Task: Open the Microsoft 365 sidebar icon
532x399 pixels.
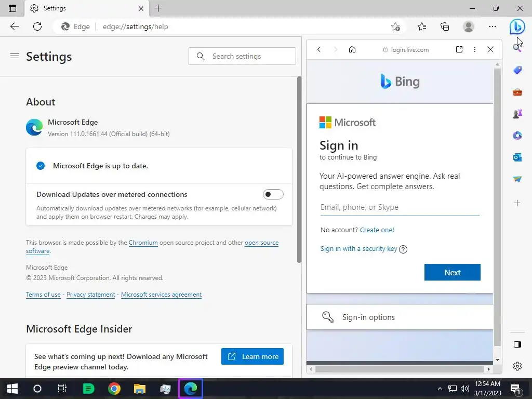Action: point(517,136)
